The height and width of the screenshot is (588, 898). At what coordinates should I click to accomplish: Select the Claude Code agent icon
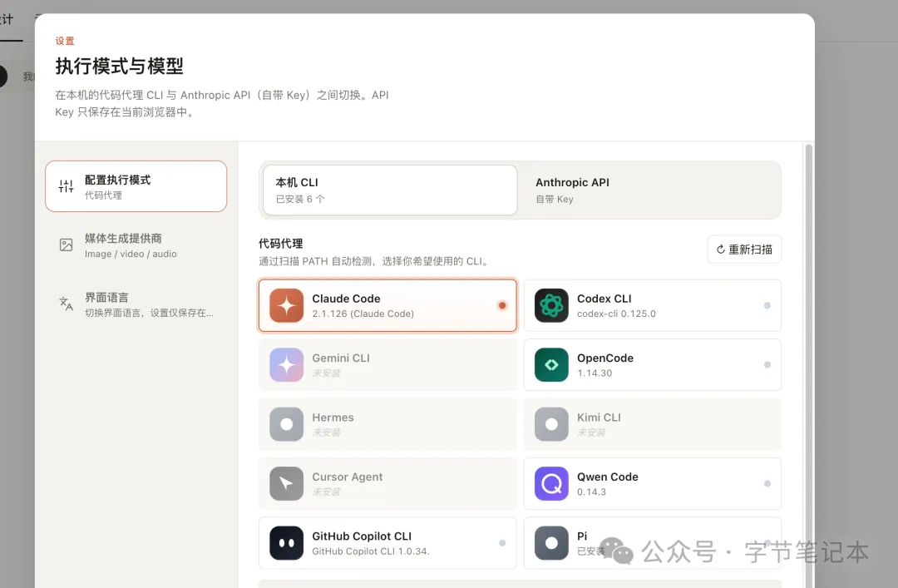click(x=286, y=305)
